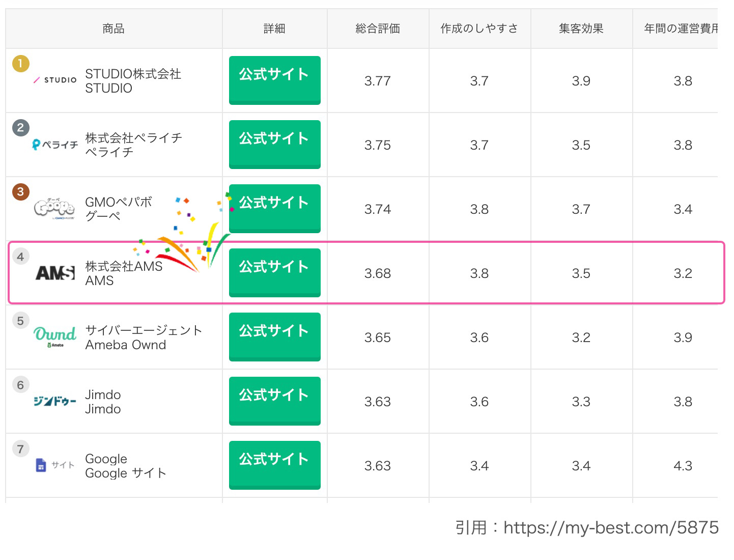The height and width of the screenshot is (560, 734).
Task: Click the 3.4 作成のしやすさ score for Google サイト
Action: (479, 466)
